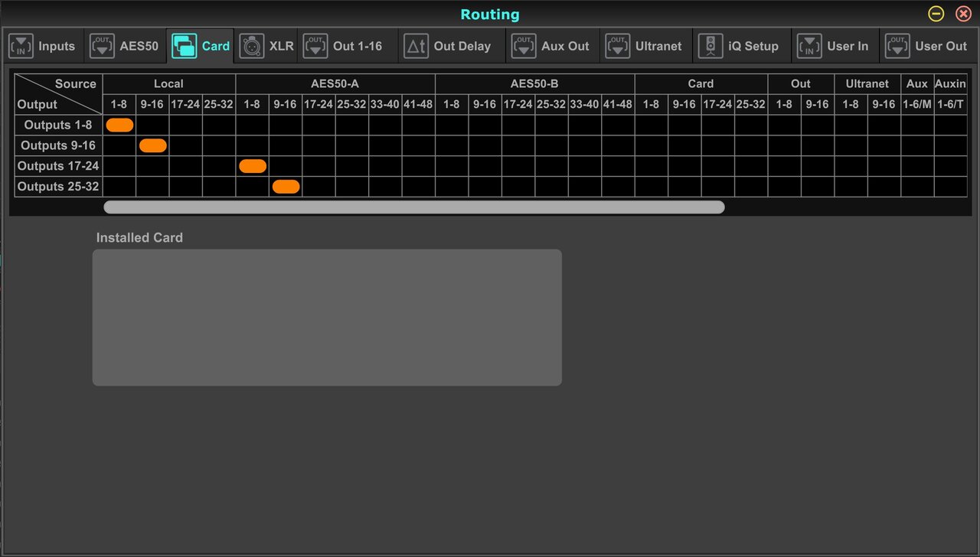
Task: Click the User Out tab icon
Action: (898, 46)
